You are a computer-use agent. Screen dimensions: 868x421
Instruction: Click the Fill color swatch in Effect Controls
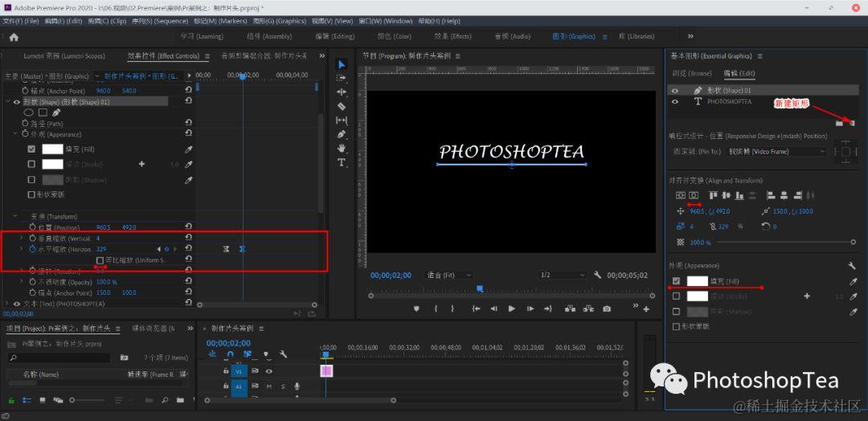click(x=52, y=149)
